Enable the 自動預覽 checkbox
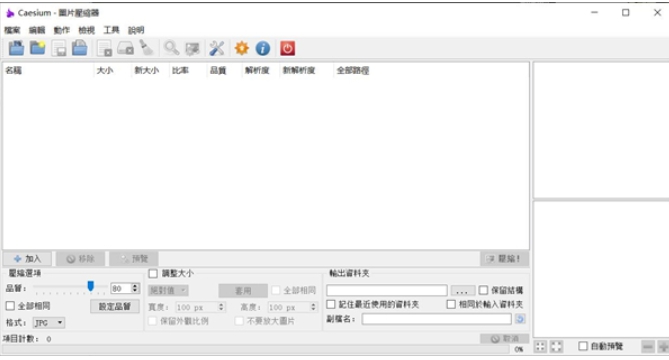Image resolution: width=669 pixels, height=360 pixels. (x=583, y=346)
